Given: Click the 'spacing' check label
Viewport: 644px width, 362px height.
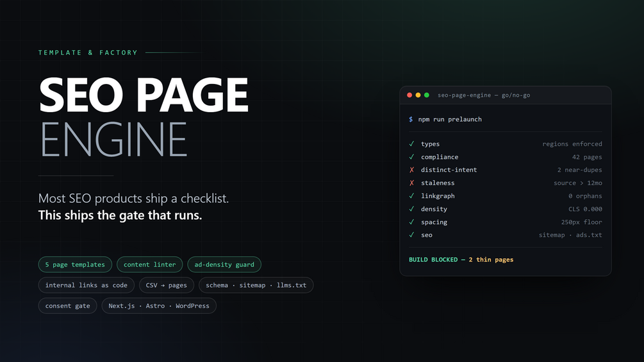Looking at the screenshot, I should pyautogui.click(x=434, y=222).
